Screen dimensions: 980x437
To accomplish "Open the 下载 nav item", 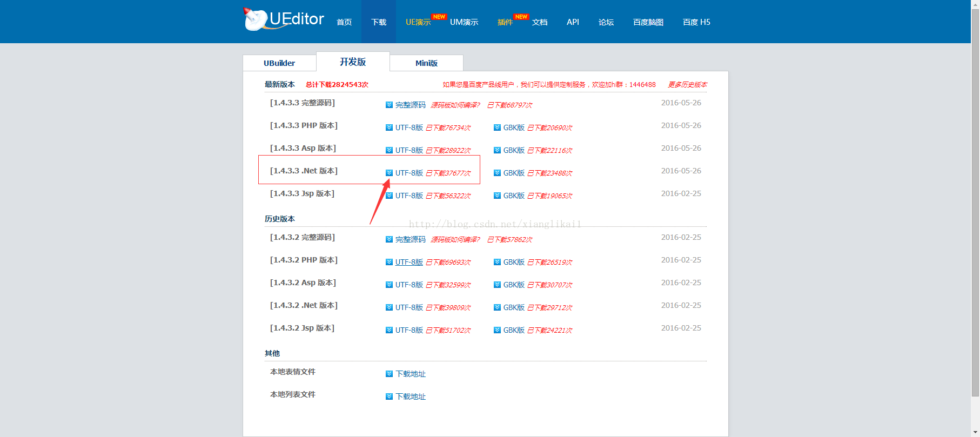I will [379, 22].
